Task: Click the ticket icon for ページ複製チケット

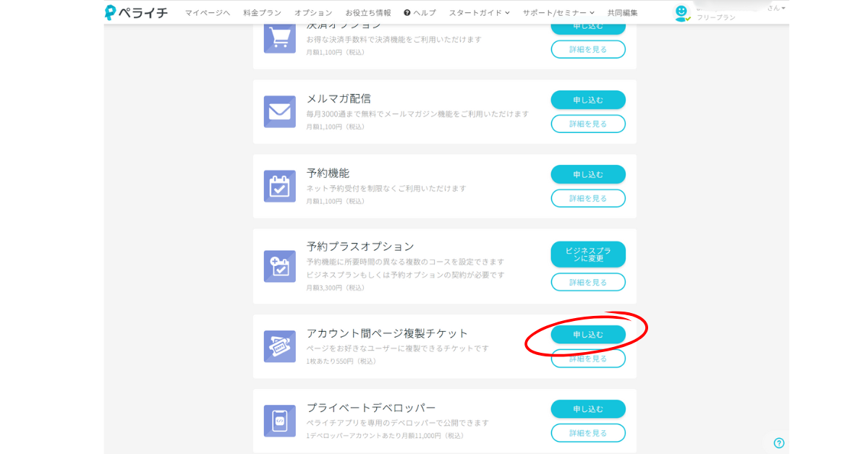Action: (279, 346)
